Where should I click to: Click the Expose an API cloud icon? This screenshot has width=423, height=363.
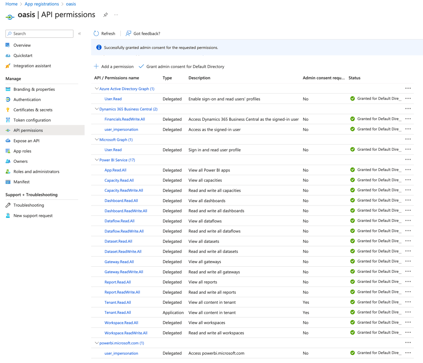(x=8, y=141)
